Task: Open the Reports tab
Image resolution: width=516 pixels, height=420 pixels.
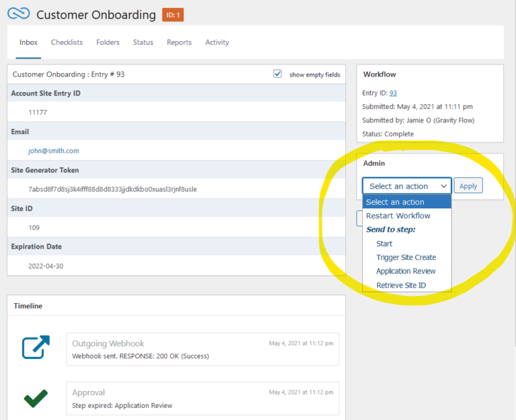Action: coord(179,42)
